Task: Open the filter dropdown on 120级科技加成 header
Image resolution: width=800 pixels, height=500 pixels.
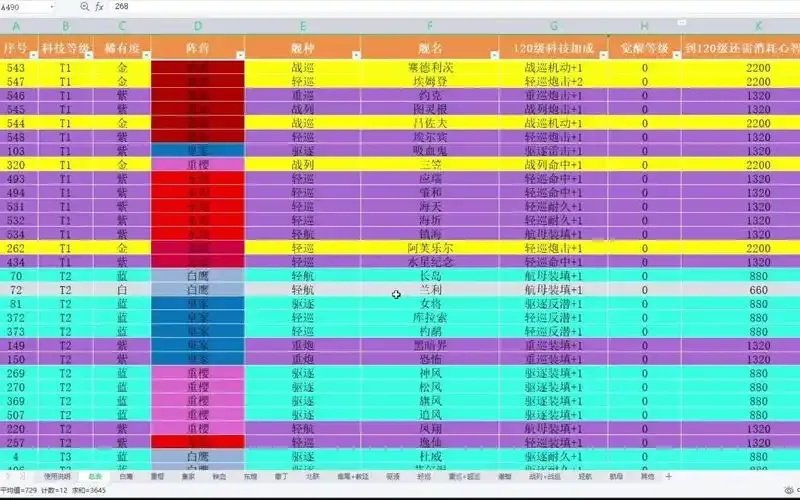Action: 604,55
